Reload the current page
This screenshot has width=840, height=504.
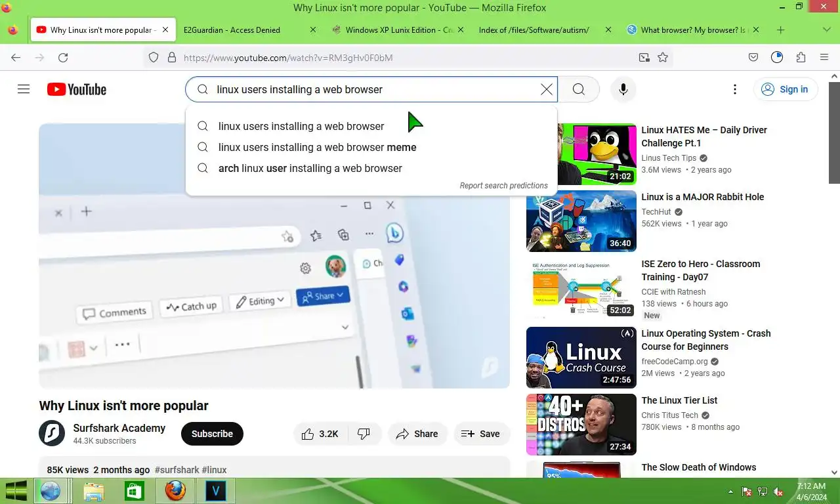[x=63, y=58]
